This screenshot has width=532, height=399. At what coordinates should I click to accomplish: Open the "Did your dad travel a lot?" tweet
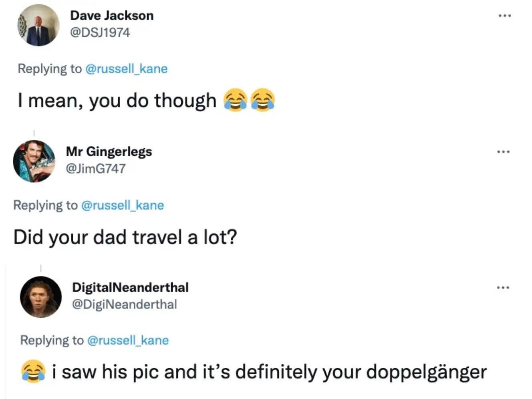pyautogui.click(x=125, y=237)
